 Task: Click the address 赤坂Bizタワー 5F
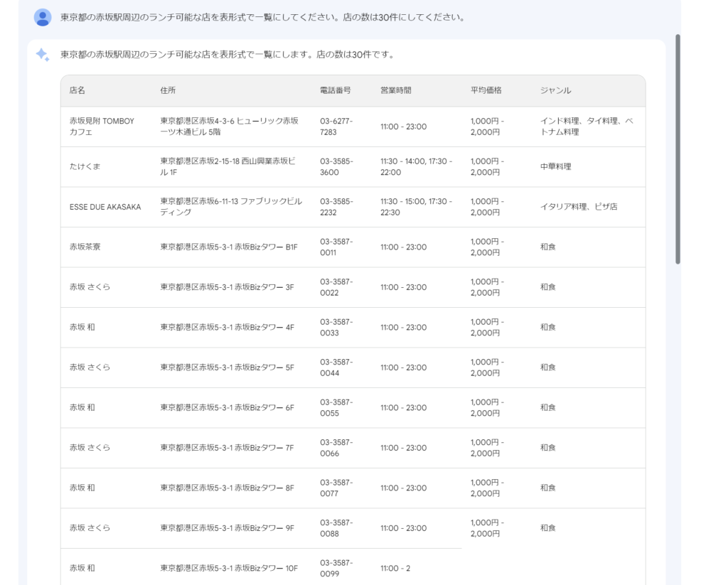tap(227, 367)
